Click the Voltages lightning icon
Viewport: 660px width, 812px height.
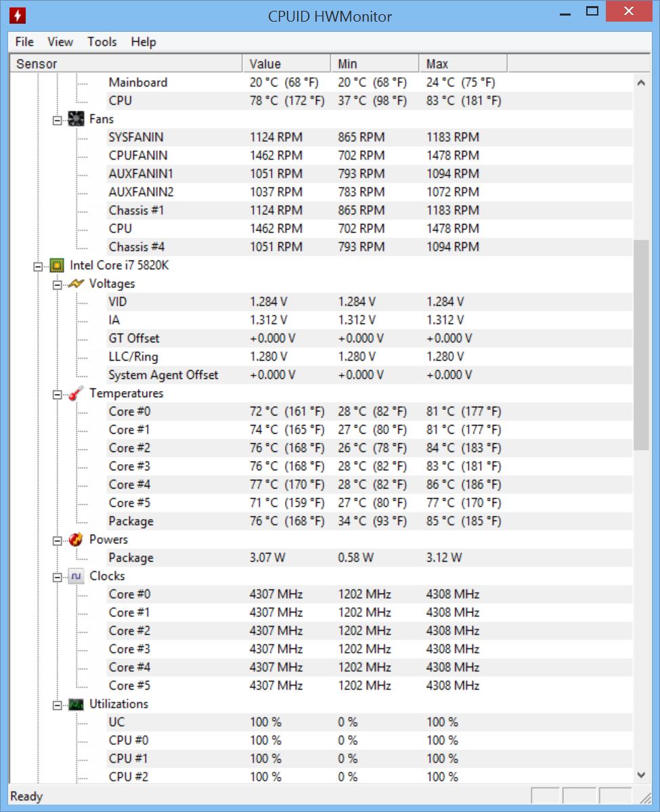point(76,284)
